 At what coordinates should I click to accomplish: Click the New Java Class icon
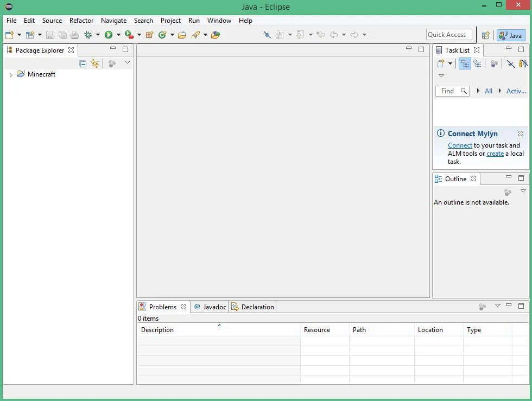coord(162,35)
